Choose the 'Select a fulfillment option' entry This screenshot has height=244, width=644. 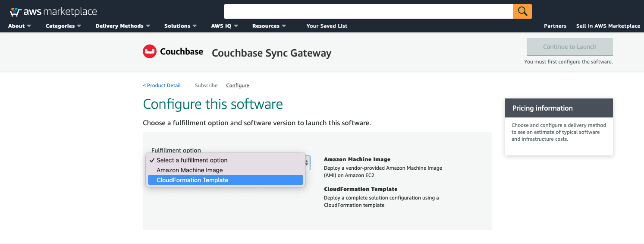point(226,160)
